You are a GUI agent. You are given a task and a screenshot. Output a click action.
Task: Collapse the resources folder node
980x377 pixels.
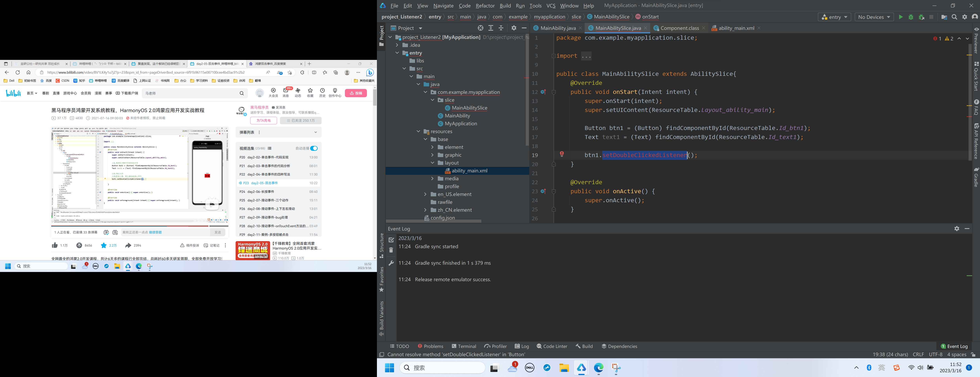coord(418,131)
